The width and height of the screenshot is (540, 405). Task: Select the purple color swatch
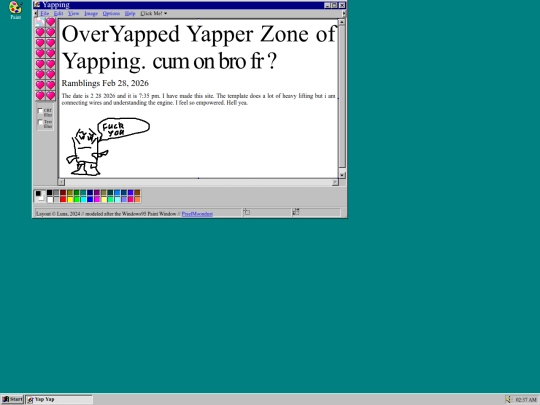97,193
